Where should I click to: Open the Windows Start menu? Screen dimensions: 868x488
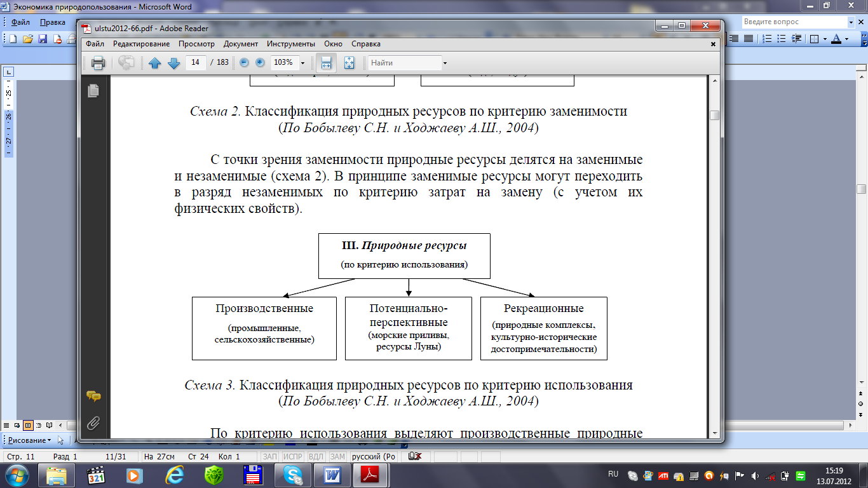(17, 474)
